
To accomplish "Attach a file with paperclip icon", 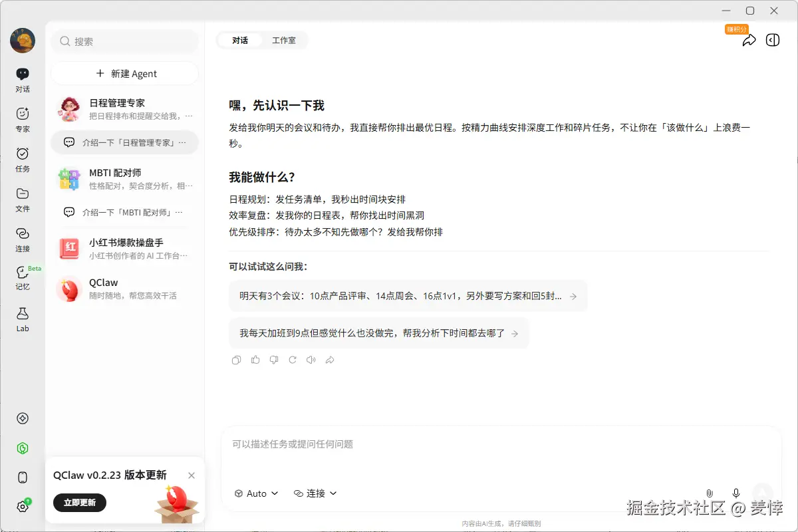I will point(710,493).
